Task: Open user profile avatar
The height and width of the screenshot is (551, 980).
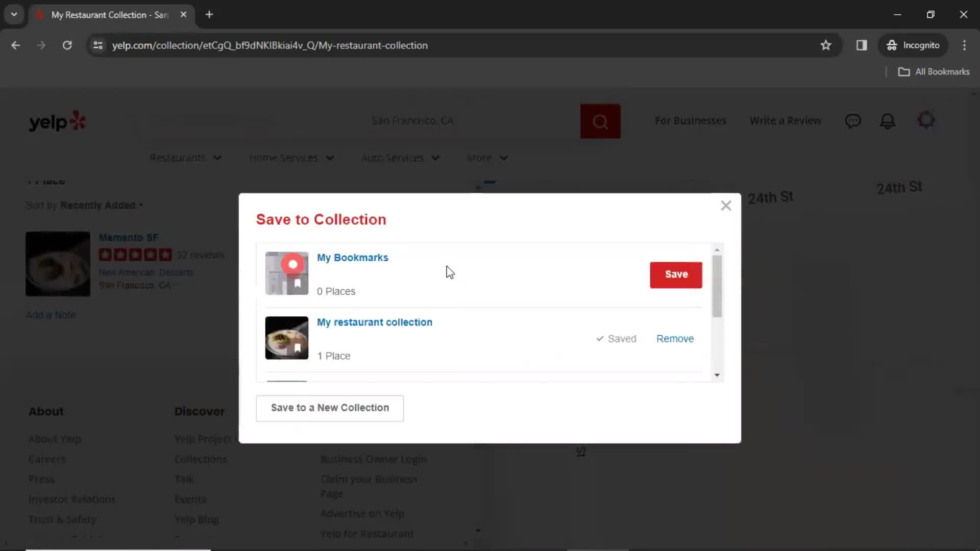Action: point(926,120)
